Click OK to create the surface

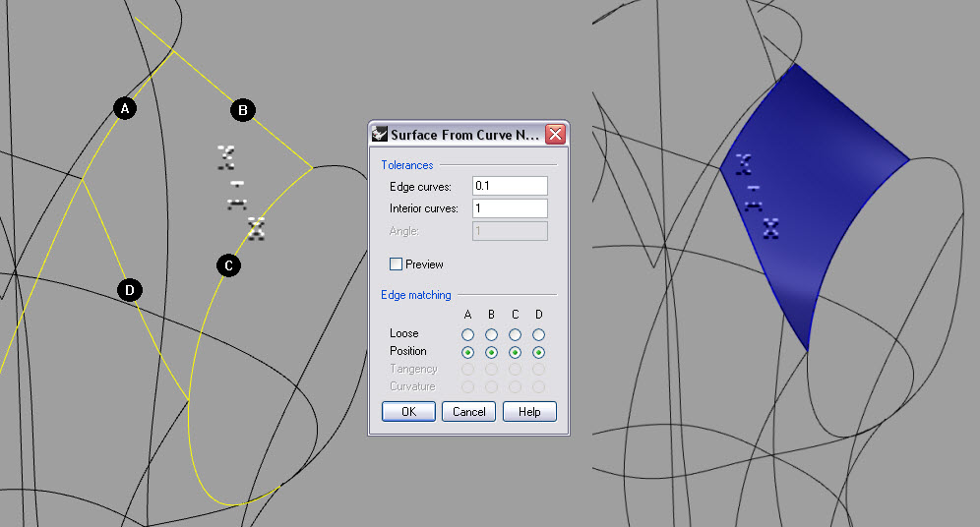pos(408,412)
